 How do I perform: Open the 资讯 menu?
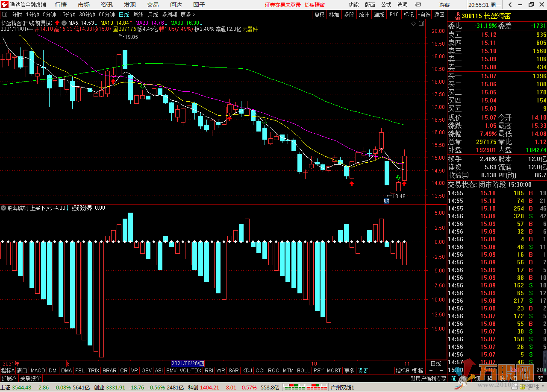coord(107,5)
